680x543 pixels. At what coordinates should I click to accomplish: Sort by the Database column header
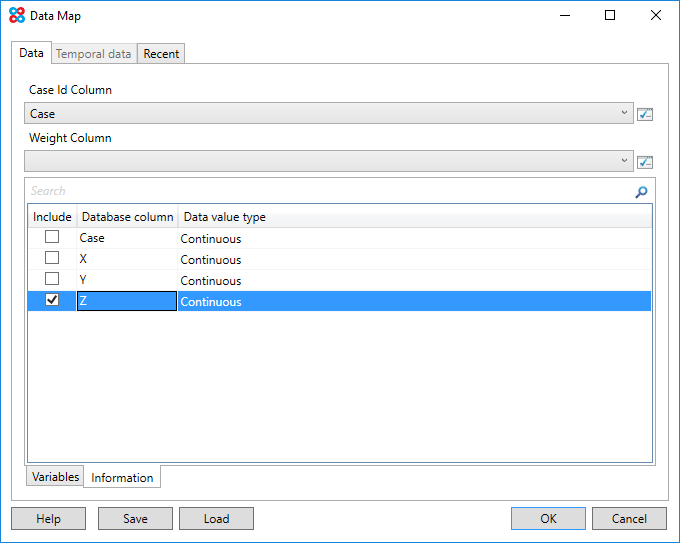(128, 217)
